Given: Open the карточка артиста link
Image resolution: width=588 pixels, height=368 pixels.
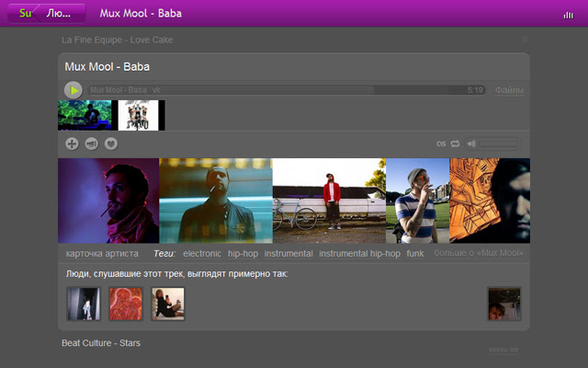Looking at the screenshot, I should pos(102,254).
